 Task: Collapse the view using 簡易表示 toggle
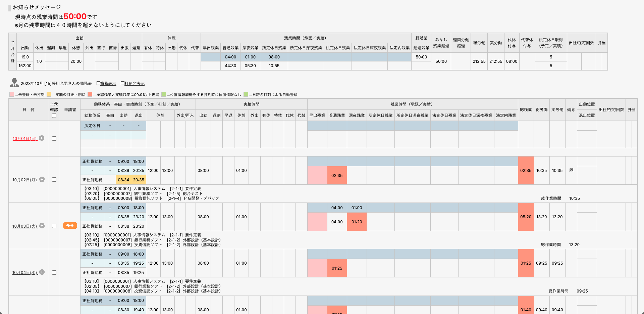pos(106,84)
